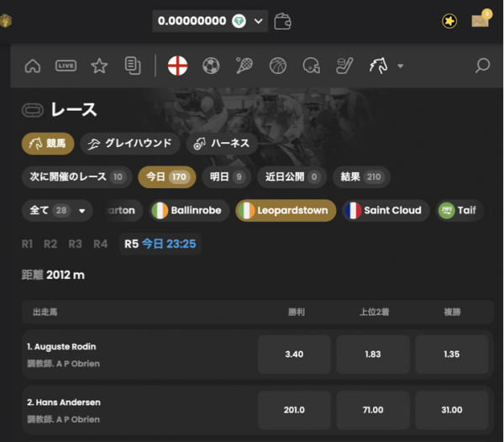Select the American football helmet icon
The width and height of the screenshot is (504, 442).
tap(311, 66)
